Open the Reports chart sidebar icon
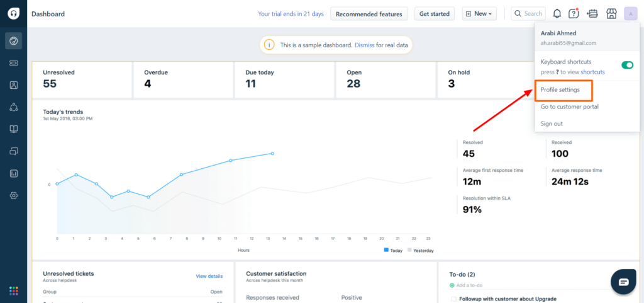The image size is (644, 303). (14, 173)
